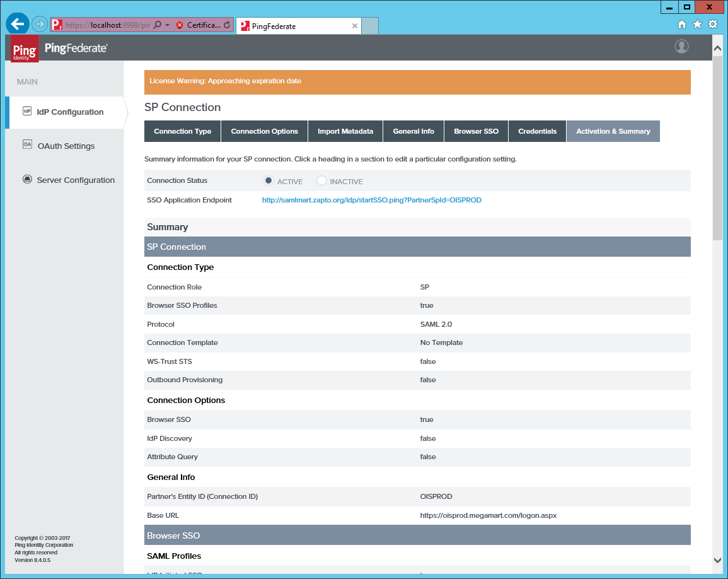Screen dimensions: 728x579
Task: Open the SSO Application Endpoint link
Action: point(371,200)
